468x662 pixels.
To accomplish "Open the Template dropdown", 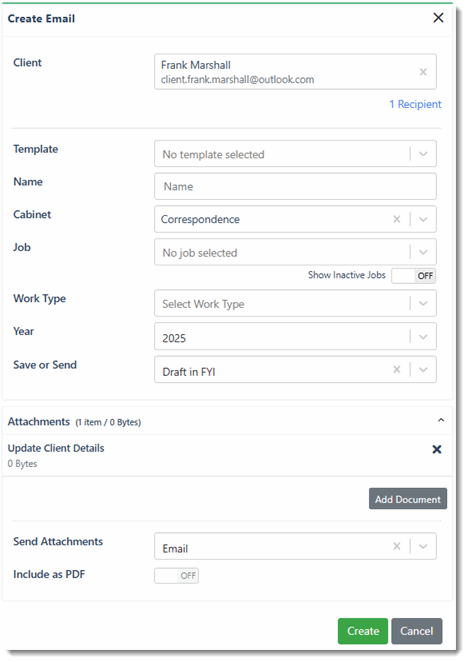I will [295, 154].
